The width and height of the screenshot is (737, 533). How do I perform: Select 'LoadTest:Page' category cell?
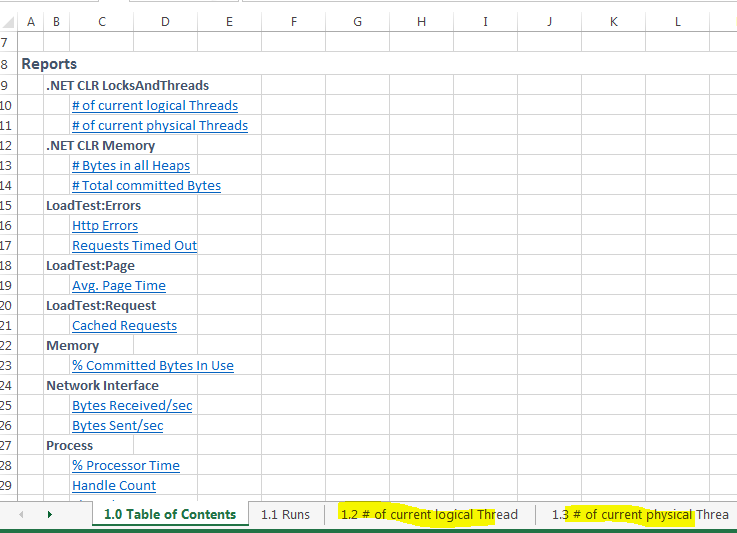point(90,266)
